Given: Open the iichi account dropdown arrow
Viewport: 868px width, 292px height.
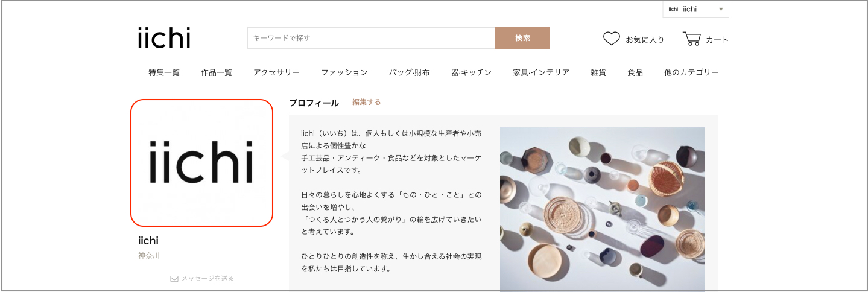Looking at the screenshot, I should 721,10.
